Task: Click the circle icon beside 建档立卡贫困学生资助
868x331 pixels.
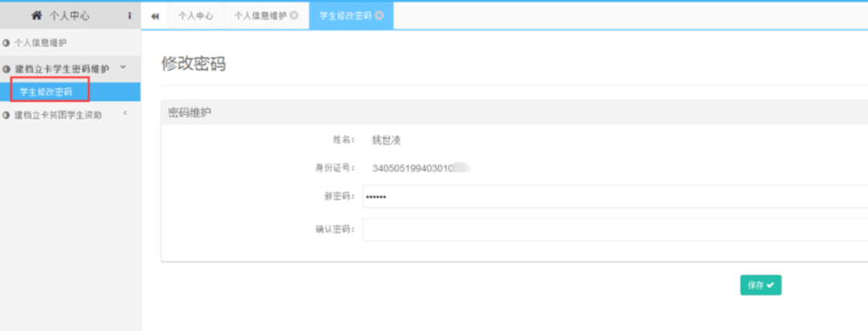Action: tap(6, 115)
